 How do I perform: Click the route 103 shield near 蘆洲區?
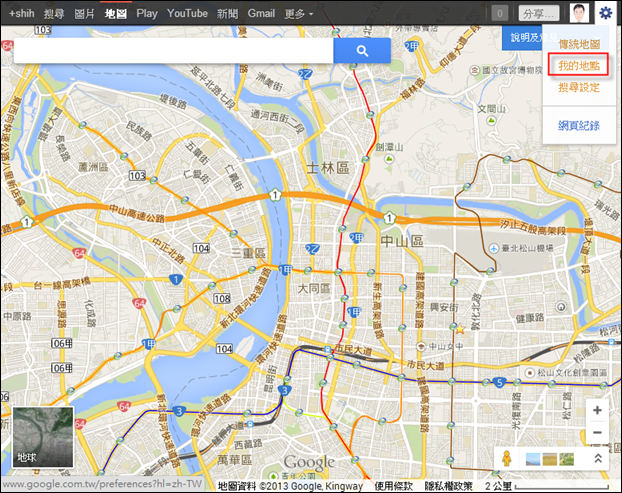pos(138,175)
